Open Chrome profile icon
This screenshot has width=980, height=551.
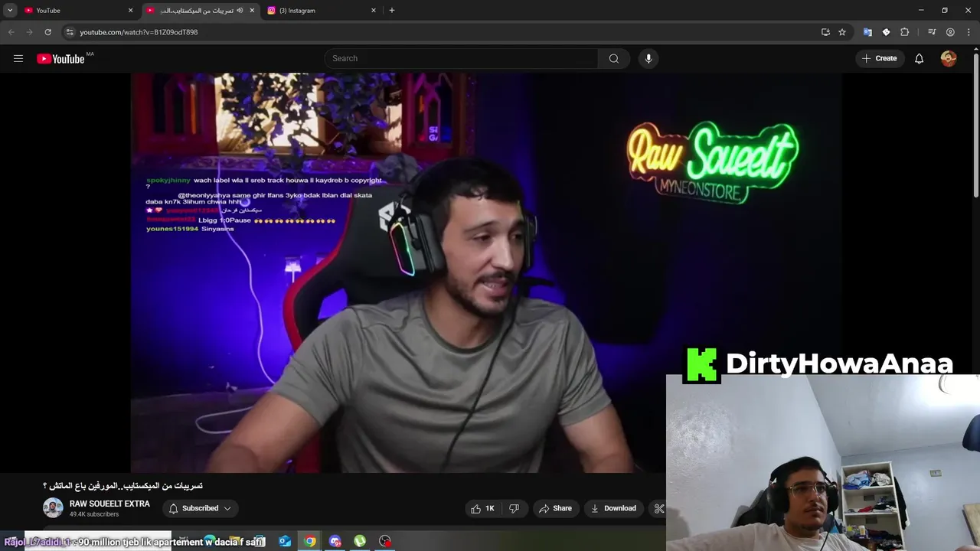950,32
